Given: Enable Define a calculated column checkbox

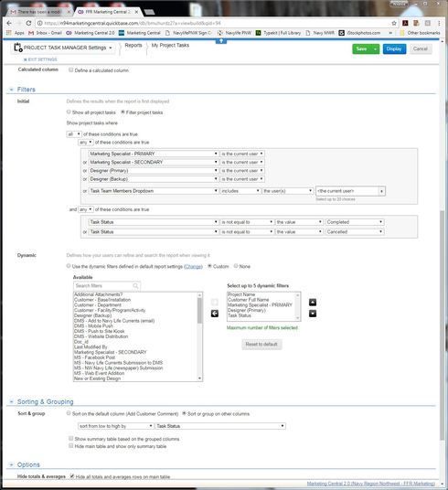Looking at the screenshot, I should (x=71, y=70).
